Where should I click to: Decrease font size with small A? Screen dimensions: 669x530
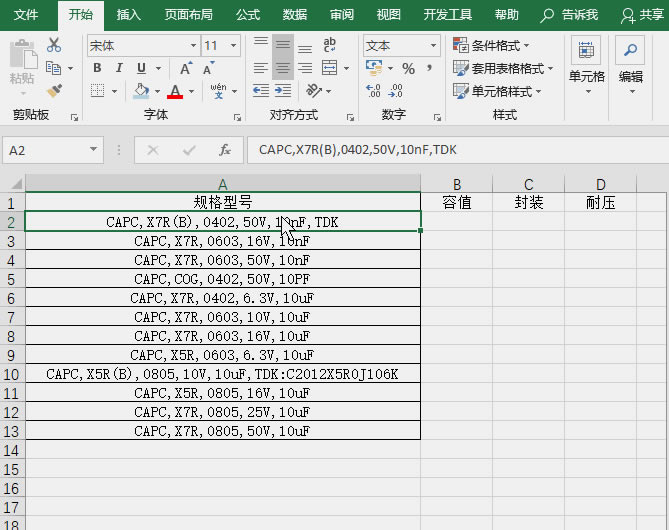coord(209,68)
